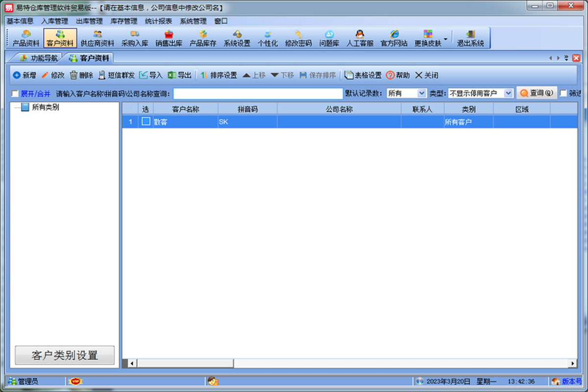Open the 统计报表 menu

158,21
